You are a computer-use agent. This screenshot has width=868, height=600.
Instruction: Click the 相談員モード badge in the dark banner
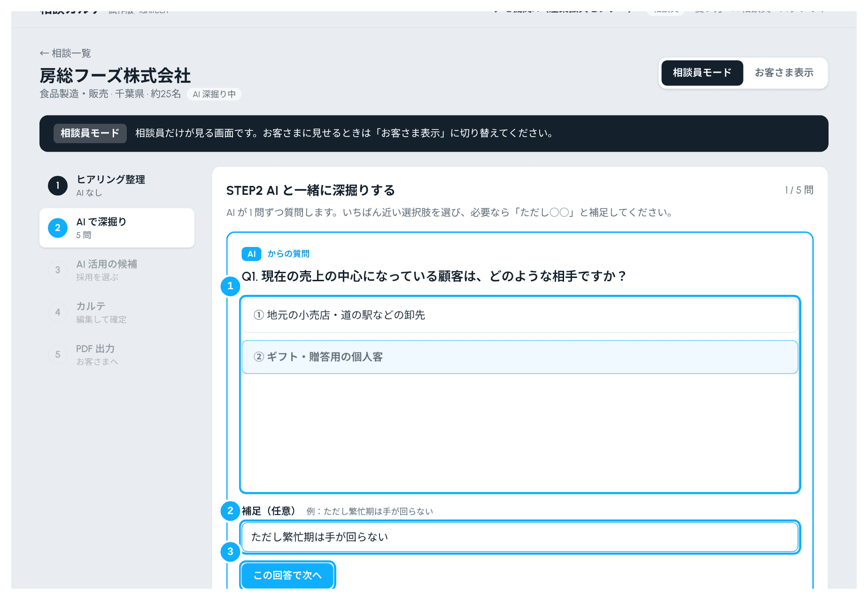(x=90, y=133)
